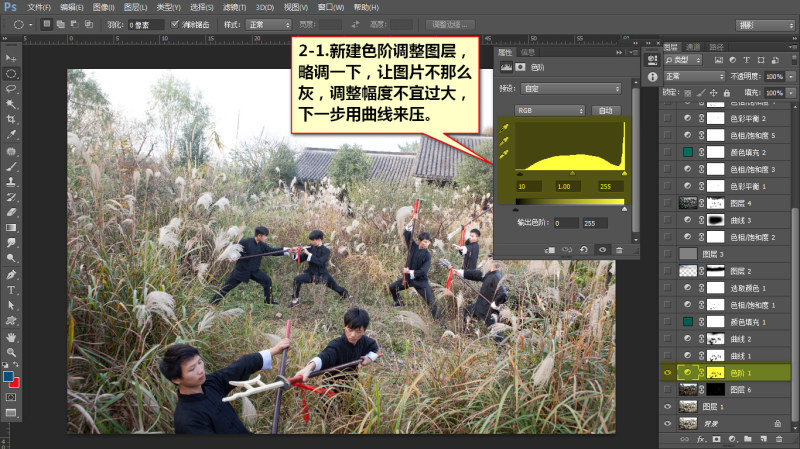Select the Pen tool

tap(11, 275)
